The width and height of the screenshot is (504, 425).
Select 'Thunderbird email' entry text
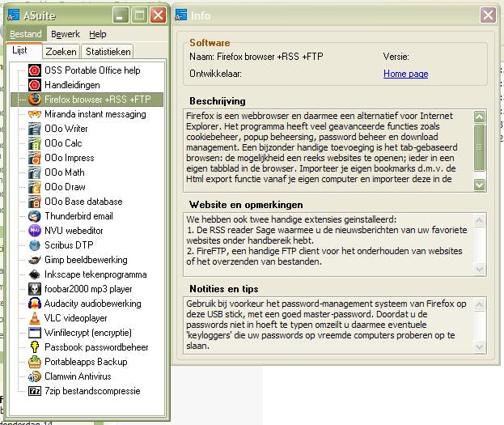tap(78, 216)
